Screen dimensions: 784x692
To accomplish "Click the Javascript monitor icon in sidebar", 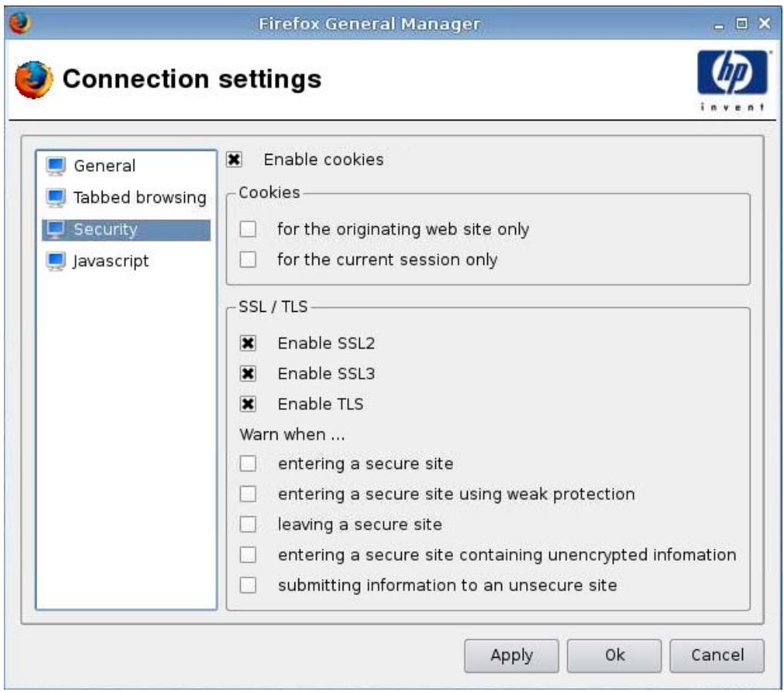I will click(55, 261).
